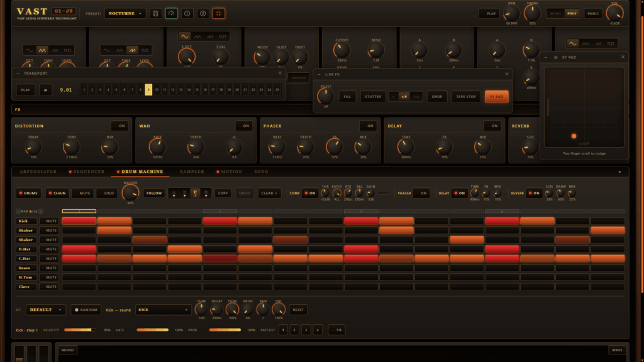
Task: Minimize the Transport panel
Action: click(18, 74)
